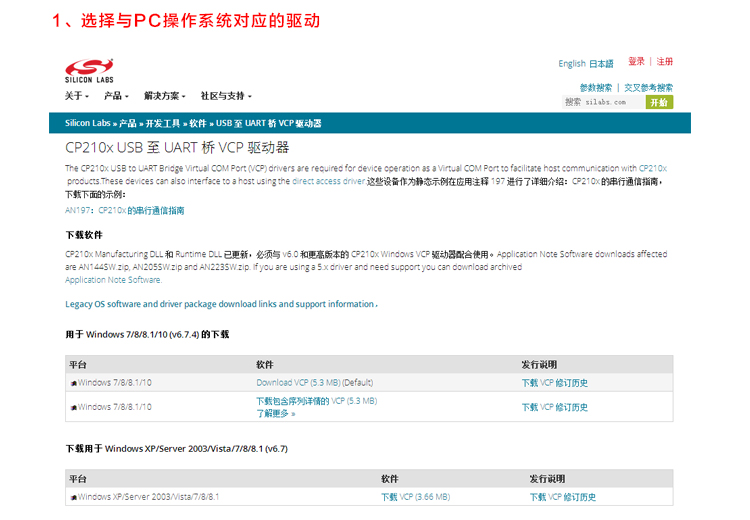Expand the 社区与支持 menu

(x=226, y=96)
